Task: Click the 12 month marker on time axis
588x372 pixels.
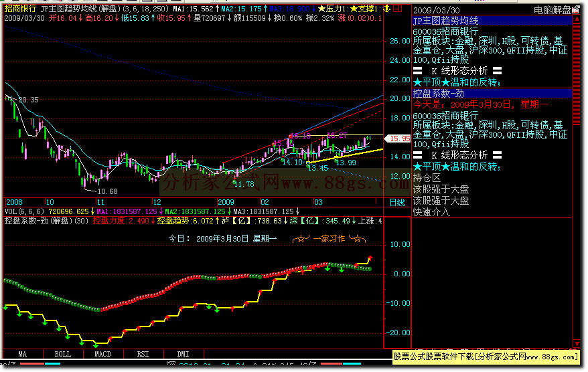Action: coord(157,202)
